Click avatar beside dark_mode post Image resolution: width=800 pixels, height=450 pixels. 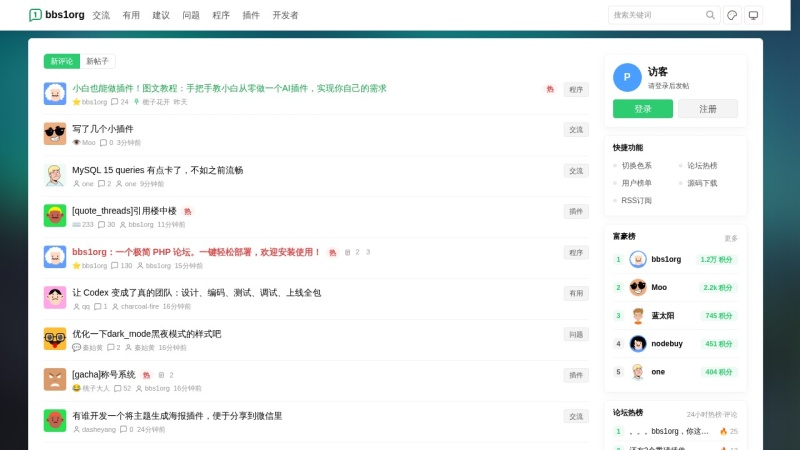tap(55, 339)
